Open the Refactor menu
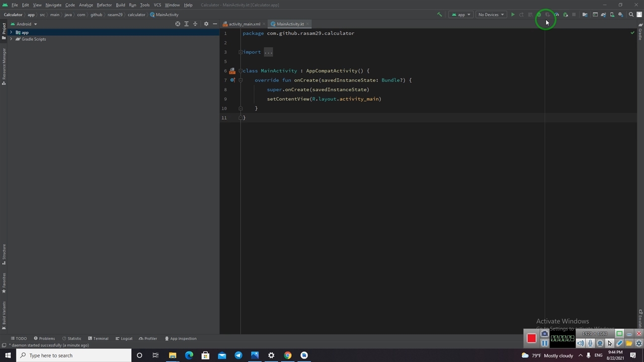Image resolution: width=644 pixels, height=362 pixels. [x=104, y=5]
